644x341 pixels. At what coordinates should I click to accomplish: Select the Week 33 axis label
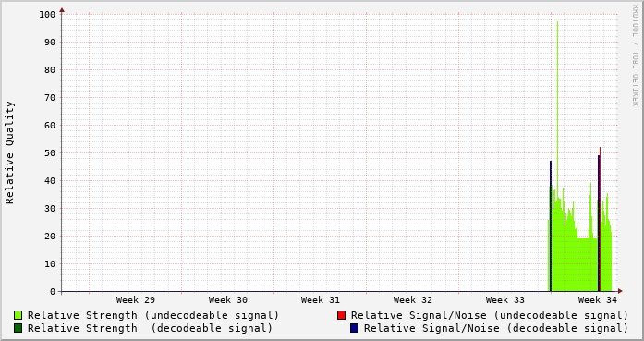tap(505, 300)
